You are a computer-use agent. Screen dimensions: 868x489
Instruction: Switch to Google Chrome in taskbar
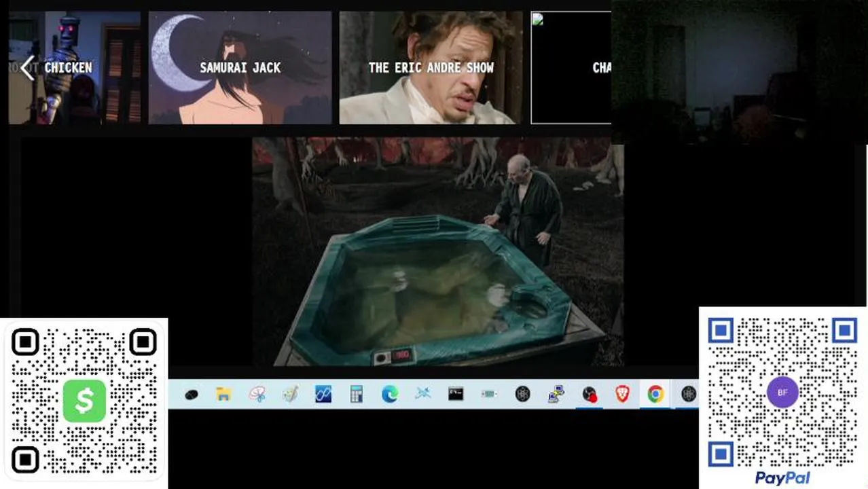[x=655, y=394]
